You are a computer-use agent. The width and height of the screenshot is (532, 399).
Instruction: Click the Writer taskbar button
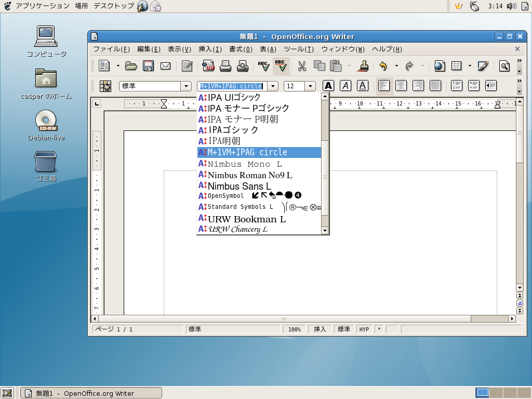(91, 393)
